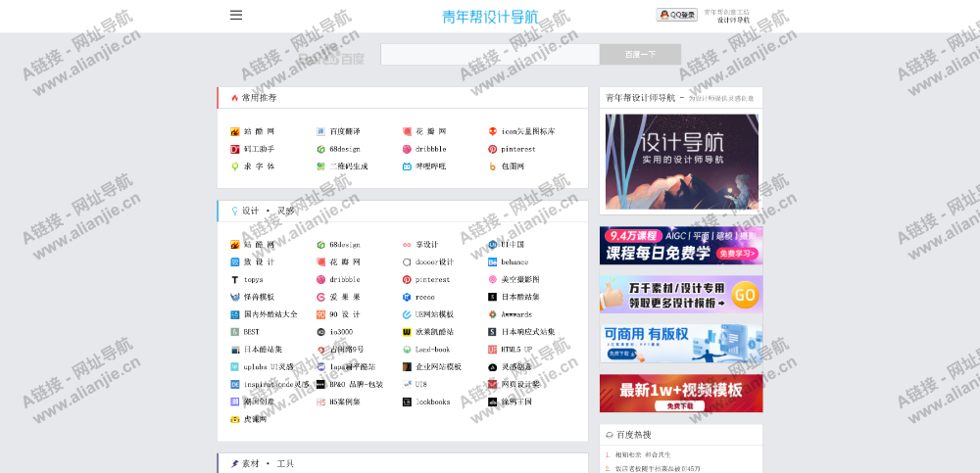This screenshot has width=980, height=473.
Task: Click the topys T icon
Action: (x=235, y=280)
